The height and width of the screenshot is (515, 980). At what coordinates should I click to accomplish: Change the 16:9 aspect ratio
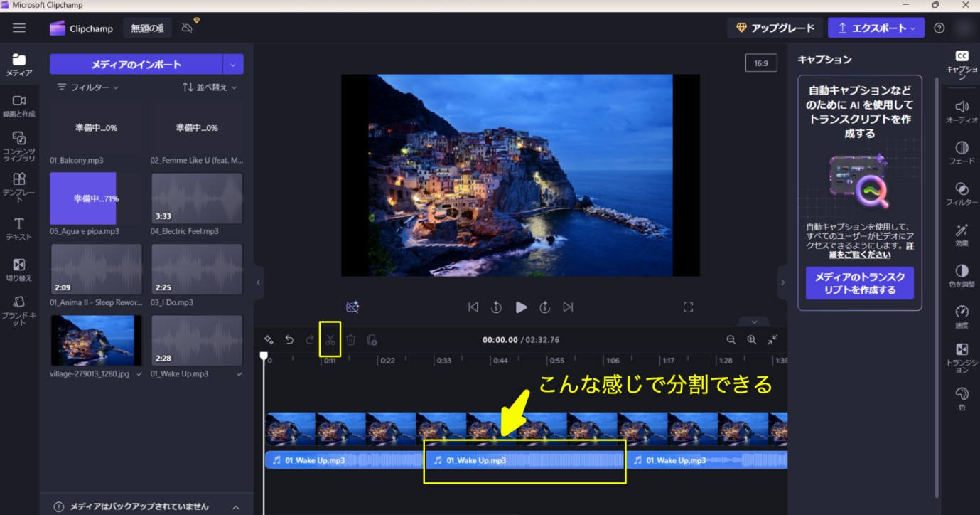761,63
